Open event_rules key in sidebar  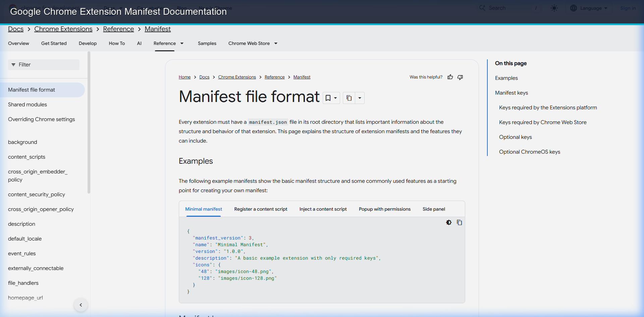22,254
